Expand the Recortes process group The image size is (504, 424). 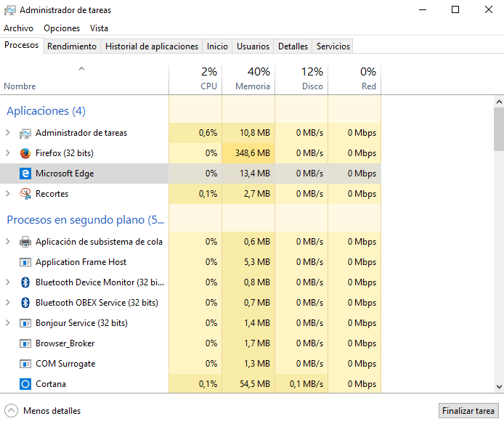pyautogui.click(x=8, y=194)
